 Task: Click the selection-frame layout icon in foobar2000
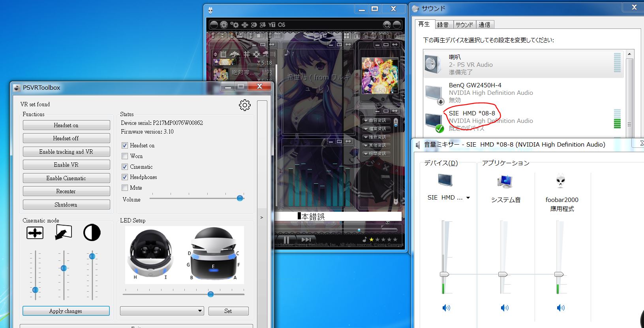coord(220,36)
